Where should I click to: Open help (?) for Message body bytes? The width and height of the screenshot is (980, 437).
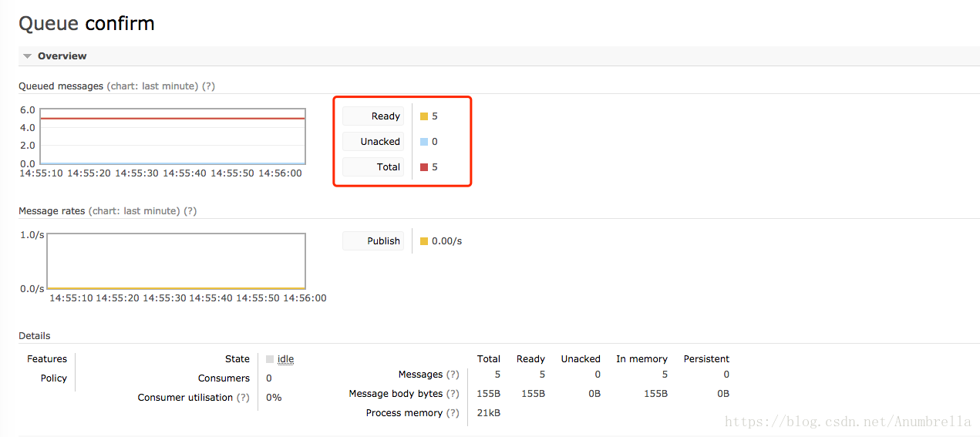coord(453,394)
